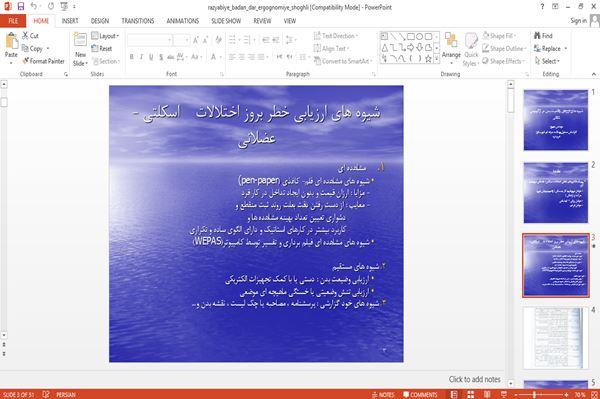Cut the selection with scissors icon
The image size is (600, 399).
[26, 36]
